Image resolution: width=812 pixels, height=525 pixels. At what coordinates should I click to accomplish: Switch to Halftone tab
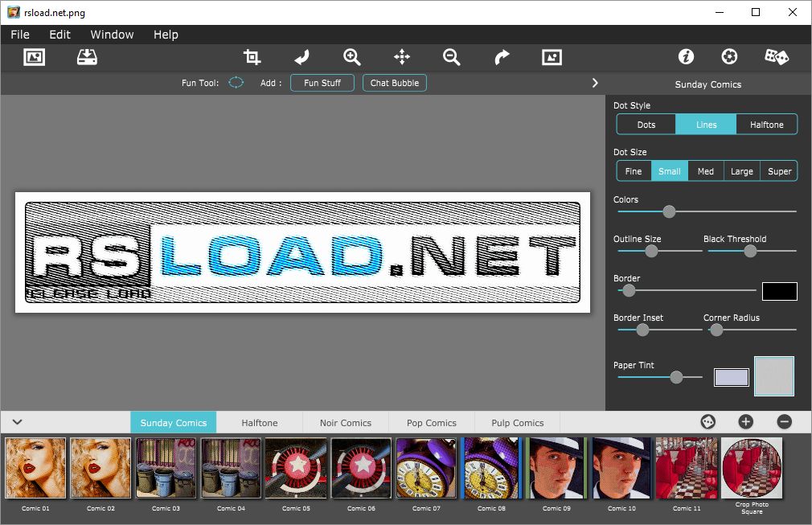point(260,422)
